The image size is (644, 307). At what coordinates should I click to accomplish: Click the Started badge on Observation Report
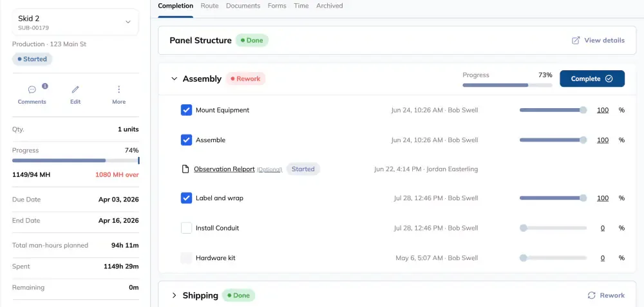(x=303, y=169)
